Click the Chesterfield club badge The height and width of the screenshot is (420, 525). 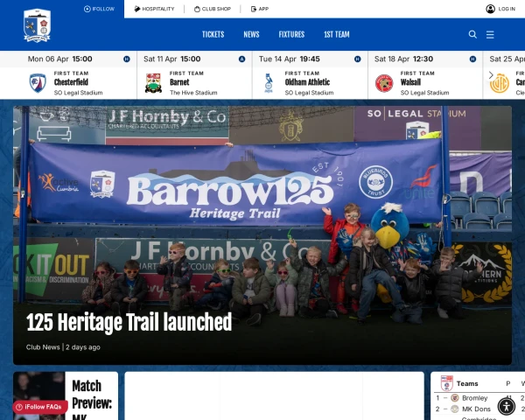38,83
